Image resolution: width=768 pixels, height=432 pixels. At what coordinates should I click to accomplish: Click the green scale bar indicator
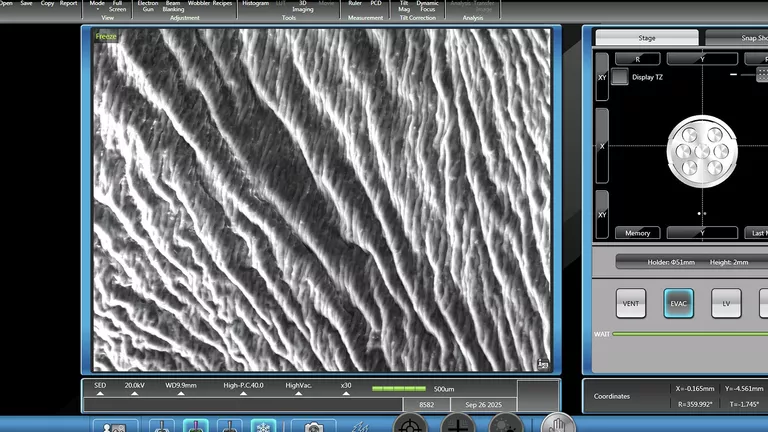click(399, 389)
